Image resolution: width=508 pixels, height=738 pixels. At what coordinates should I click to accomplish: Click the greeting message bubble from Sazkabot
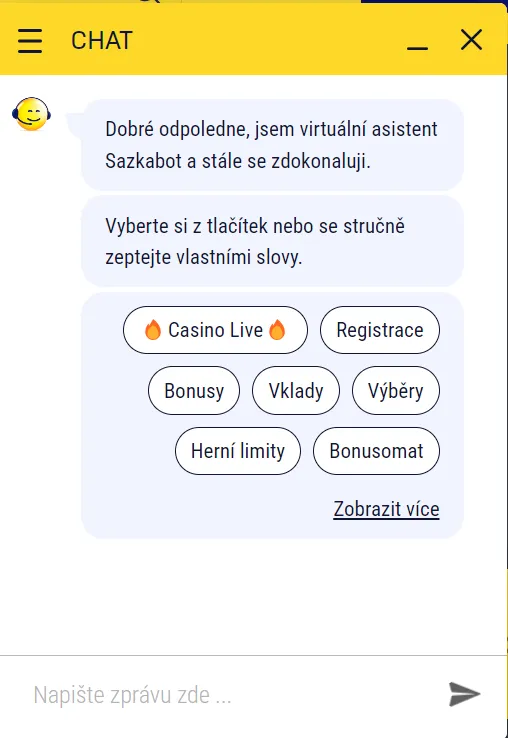pos(272,145)
